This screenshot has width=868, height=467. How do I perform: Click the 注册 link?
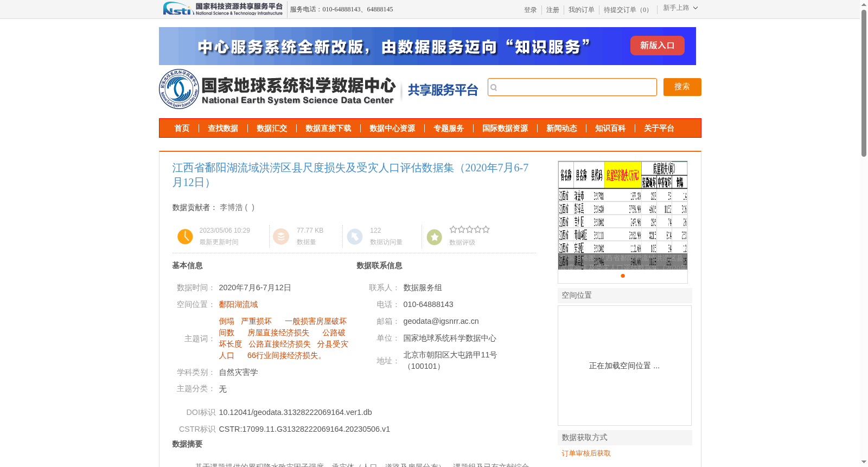[553, 10]
